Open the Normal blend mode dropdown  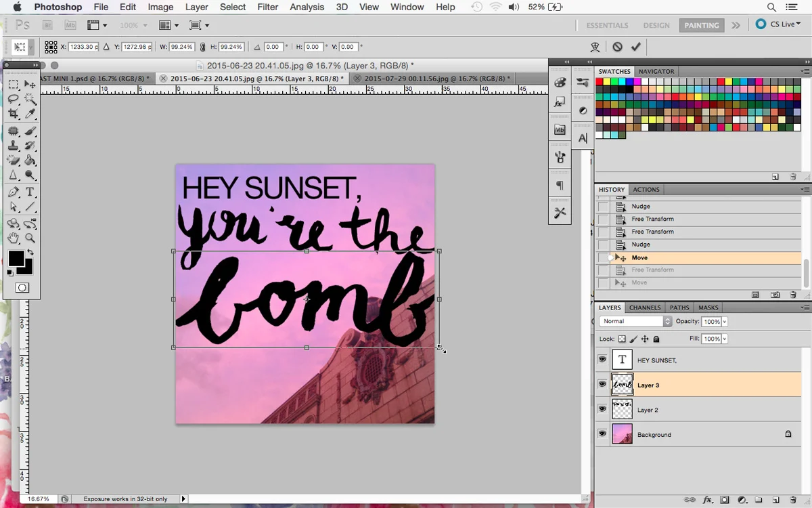coord(635,321)
